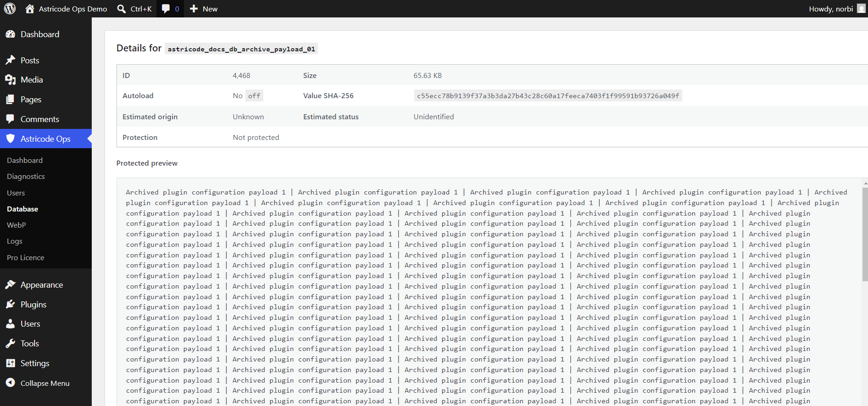Click the Pages icon in sidebar

[x=10, y=100]
